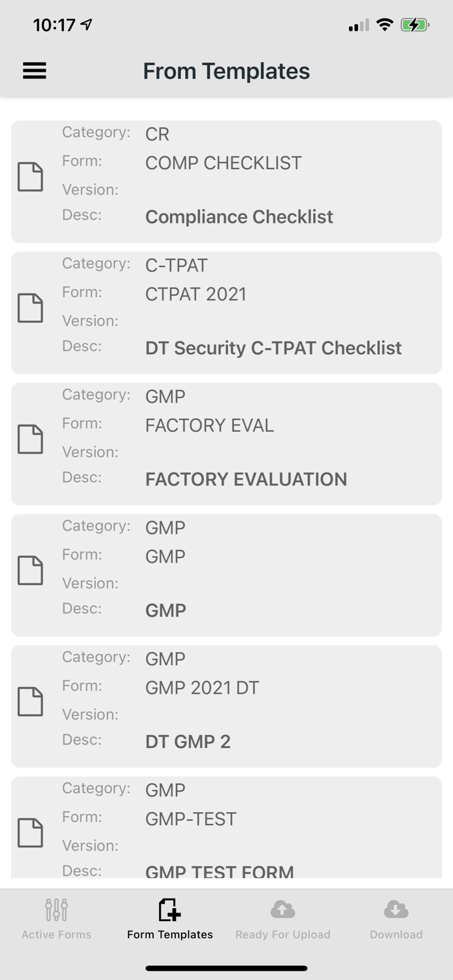Viewport: 453px width, 980px height.
Task: Tap the document icon beside COMP CHECKLIST
Action: [x=30, y=176]
